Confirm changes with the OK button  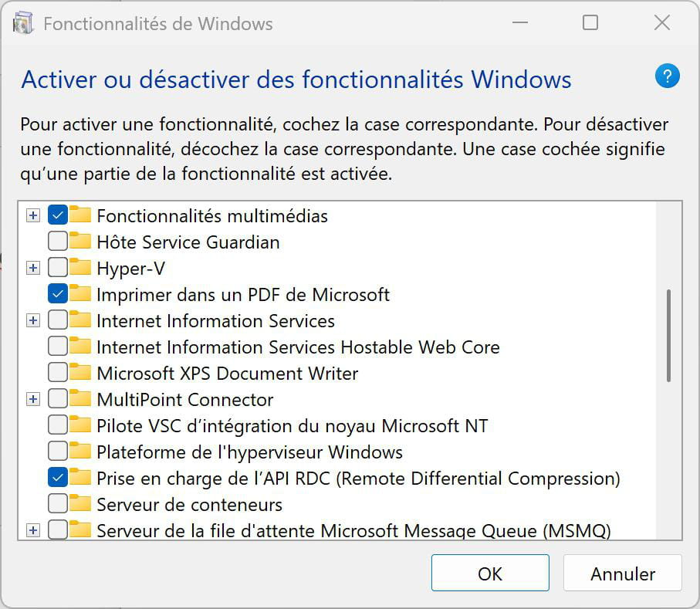pyautogui.click(x=490, y=573)
